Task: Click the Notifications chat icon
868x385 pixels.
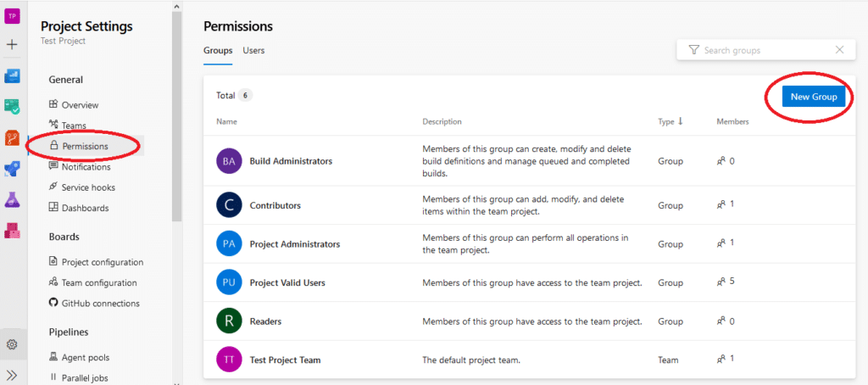Action: point(53,165)
